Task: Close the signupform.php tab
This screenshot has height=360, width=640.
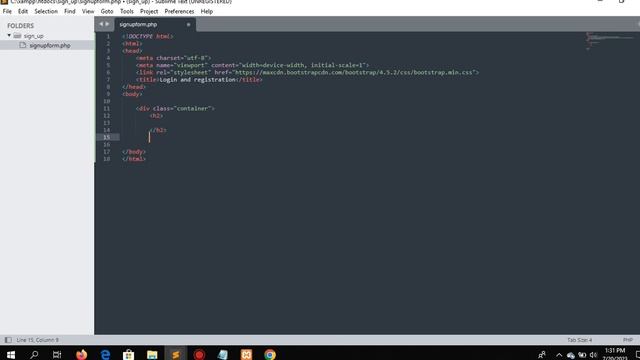Action: pos(189,24)
